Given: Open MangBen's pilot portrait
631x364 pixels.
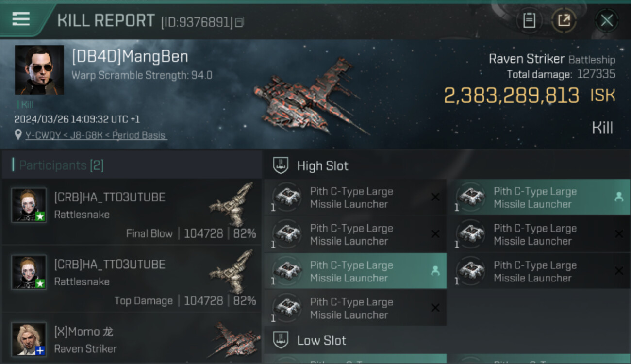Looking at the screenshot, I should [39, 69].
